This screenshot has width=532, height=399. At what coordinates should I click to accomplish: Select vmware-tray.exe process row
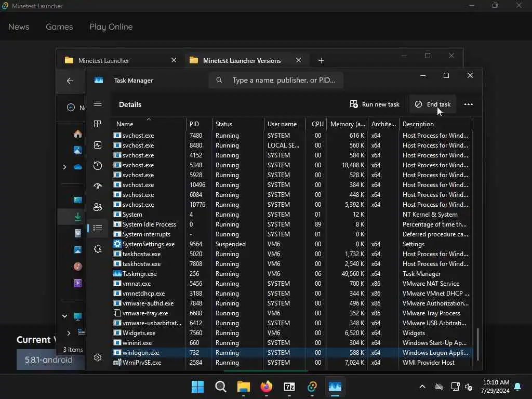292,313
